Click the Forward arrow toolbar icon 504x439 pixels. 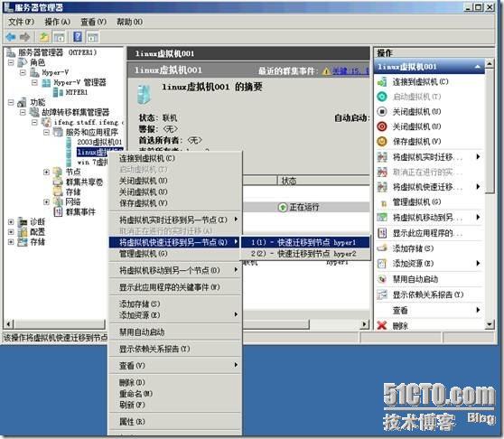(24, 37)
